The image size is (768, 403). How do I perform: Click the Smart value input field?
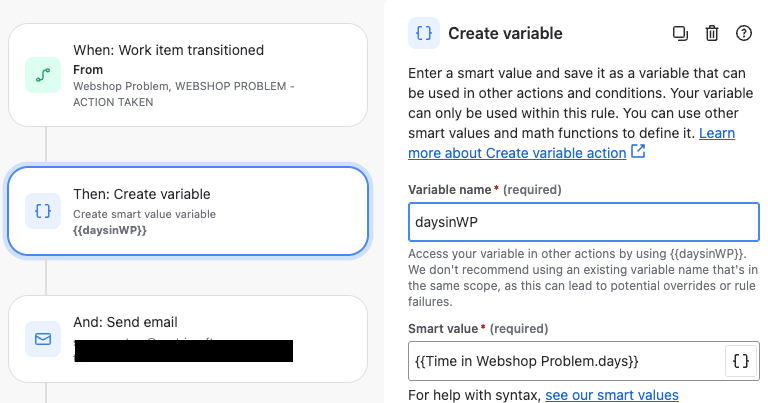[566, 361]
